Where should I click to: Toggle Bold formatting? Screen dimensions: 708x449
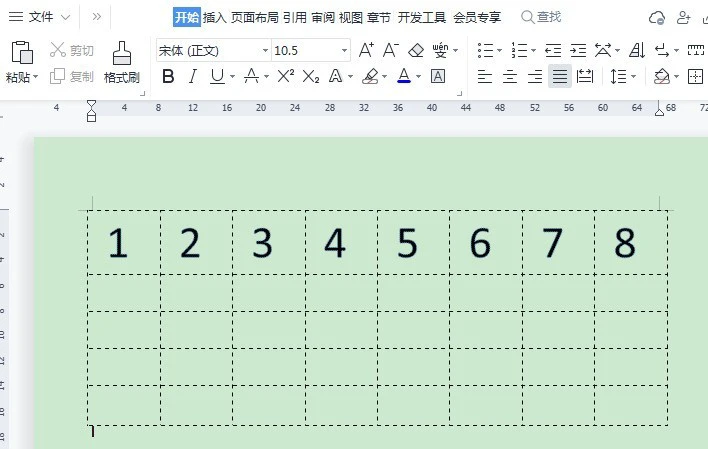168,76
